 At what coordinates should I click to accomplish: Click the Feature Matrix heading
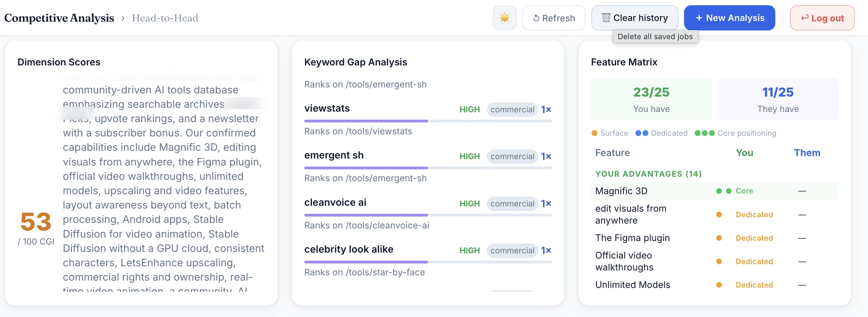(x=624, y=62)
